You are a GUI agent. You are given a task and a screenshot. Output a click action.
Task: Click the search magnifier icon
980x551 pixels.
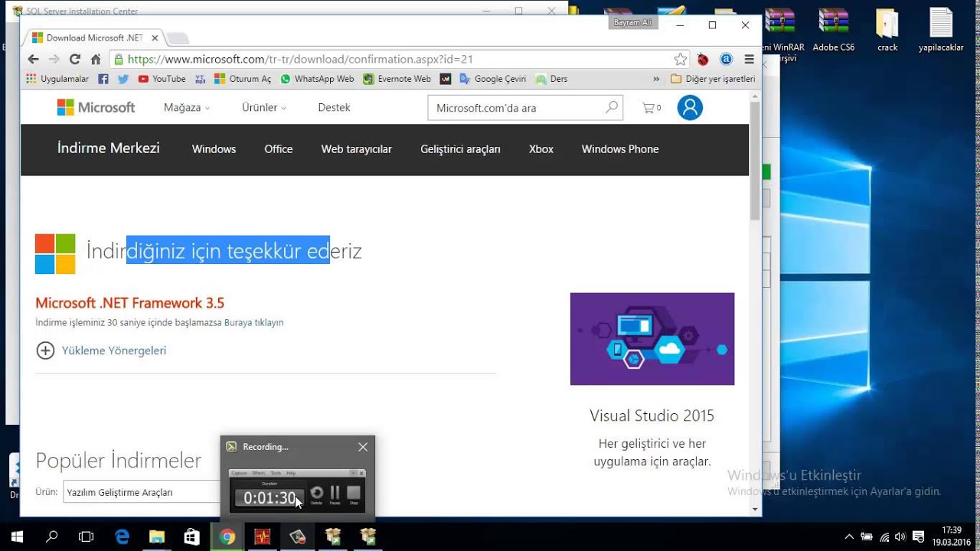(x=611, y=108)
